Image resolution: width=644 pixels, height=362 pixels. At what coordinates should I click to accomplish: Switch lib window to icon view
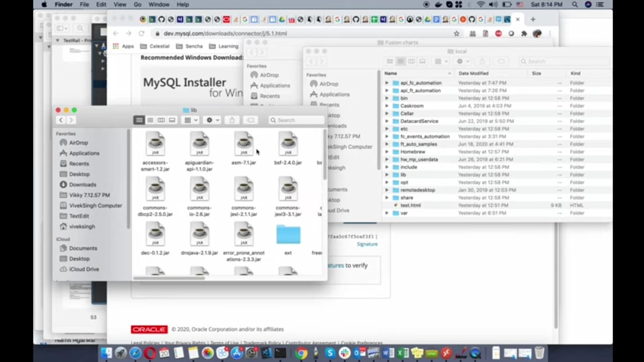139,120
